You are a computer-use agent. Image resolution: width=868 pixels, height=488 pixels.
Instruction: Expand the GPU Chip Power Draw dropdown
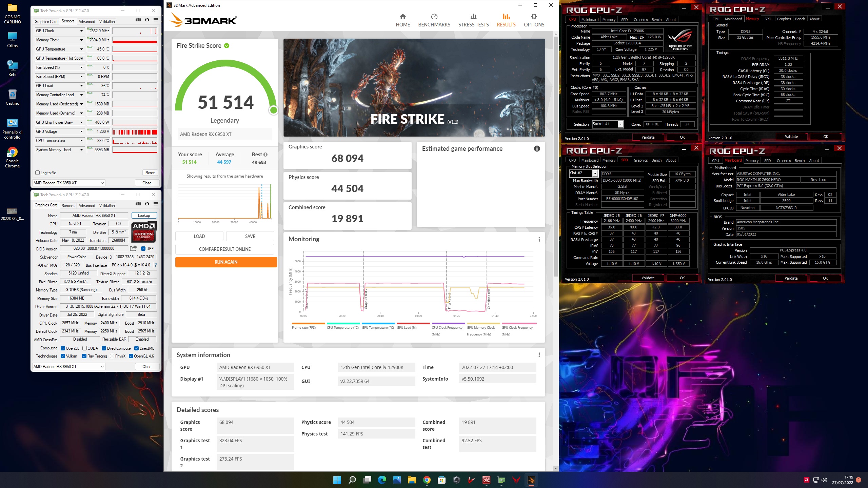pyautogui.click(x=81, y=122)
